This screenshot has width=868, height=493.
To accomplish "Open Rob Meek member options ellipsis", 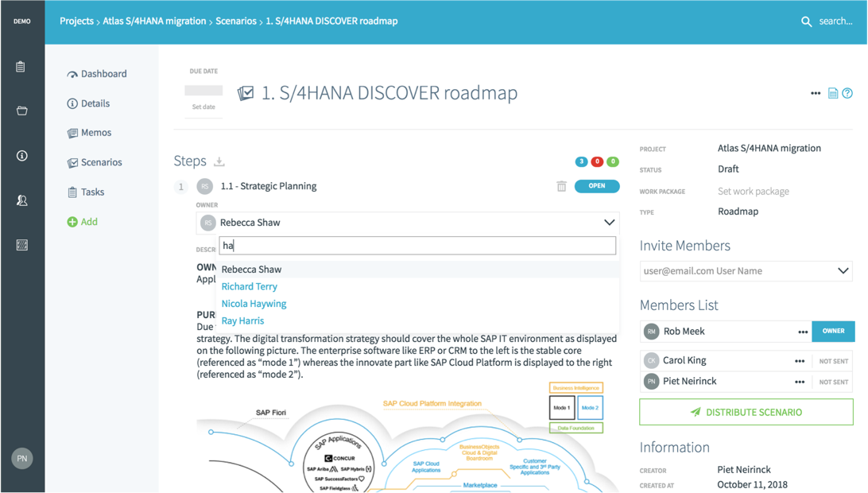I will pos(803,332).
